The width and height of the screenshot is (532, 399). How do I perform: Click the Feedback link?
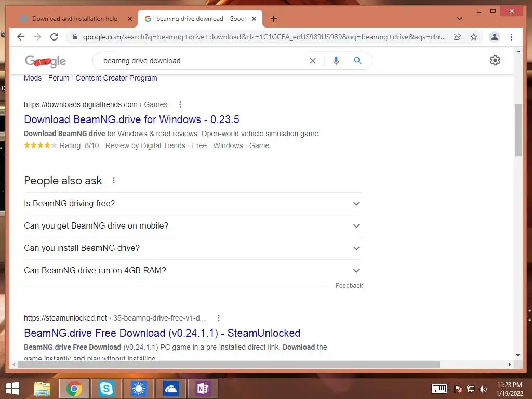pos(349,286)
